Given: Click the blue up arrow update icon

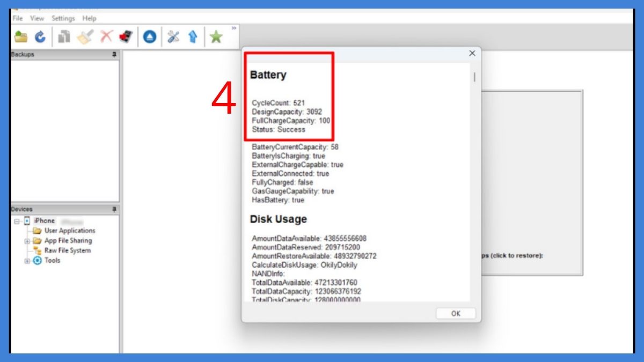Looking at the screenshot, I should pyautogui.click(x=193, y=36).
